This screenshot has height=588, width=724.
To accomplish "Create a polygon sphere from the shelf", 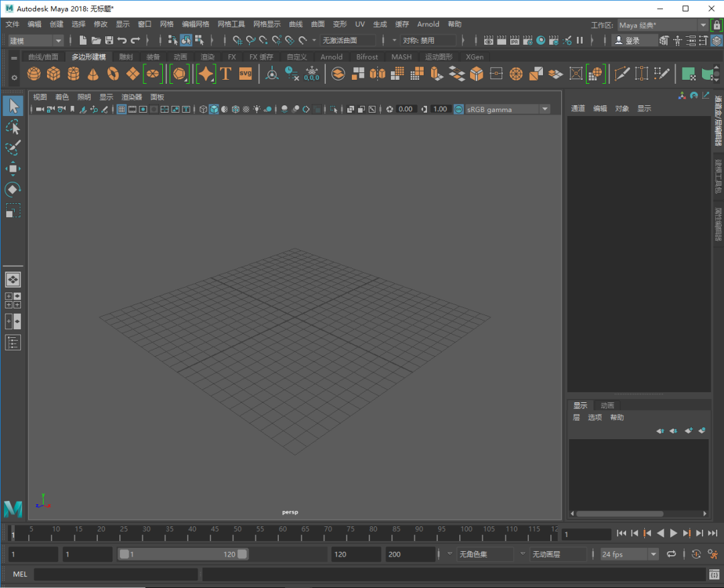I will coord(34,74).
